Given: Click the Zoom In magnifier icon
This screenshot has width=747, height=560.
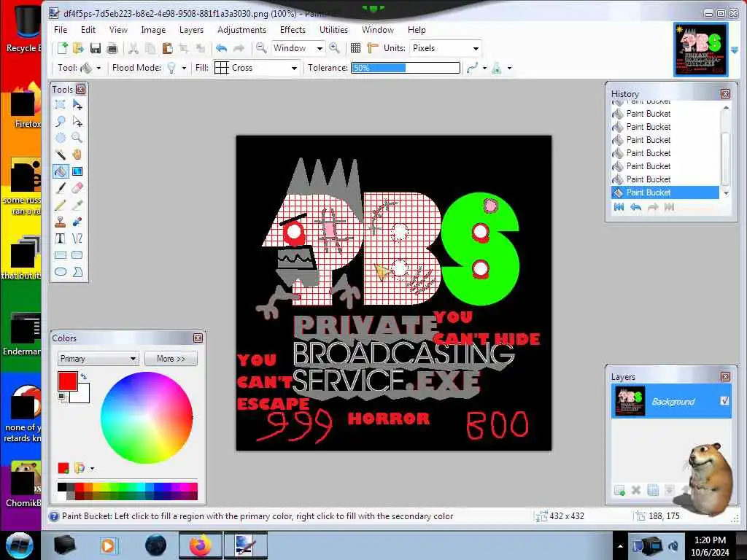Looking at the screenshot, I should click(x=334, y=47).
